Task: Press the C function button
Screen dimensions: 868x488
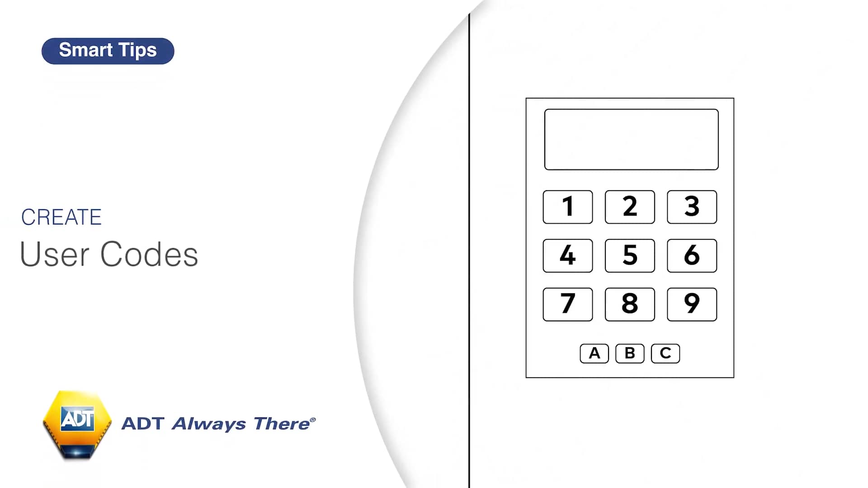Action: pos(664,353)
